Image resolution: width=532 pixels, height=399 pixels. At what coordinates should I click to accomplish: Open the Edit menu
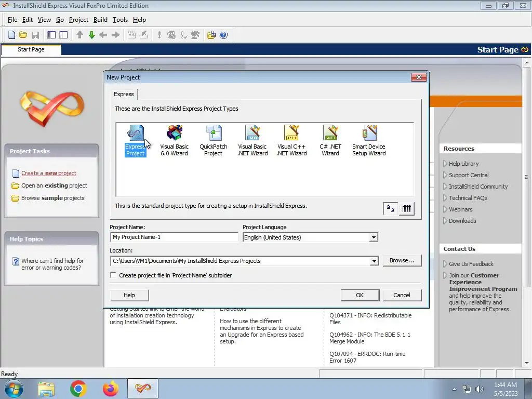(28, 20)
